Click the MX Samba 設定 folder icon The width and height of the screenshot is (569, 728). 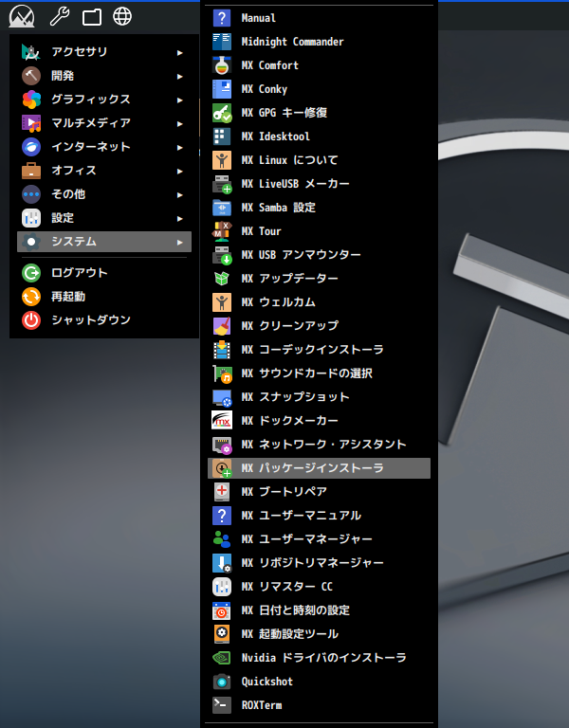pyautogui.click(x=222, y=208)
